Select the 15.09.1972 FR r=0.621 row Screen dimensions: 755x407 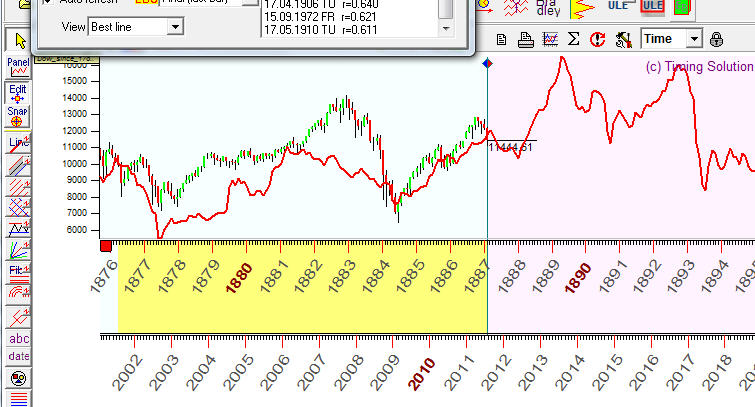click(x=320, y=17)
